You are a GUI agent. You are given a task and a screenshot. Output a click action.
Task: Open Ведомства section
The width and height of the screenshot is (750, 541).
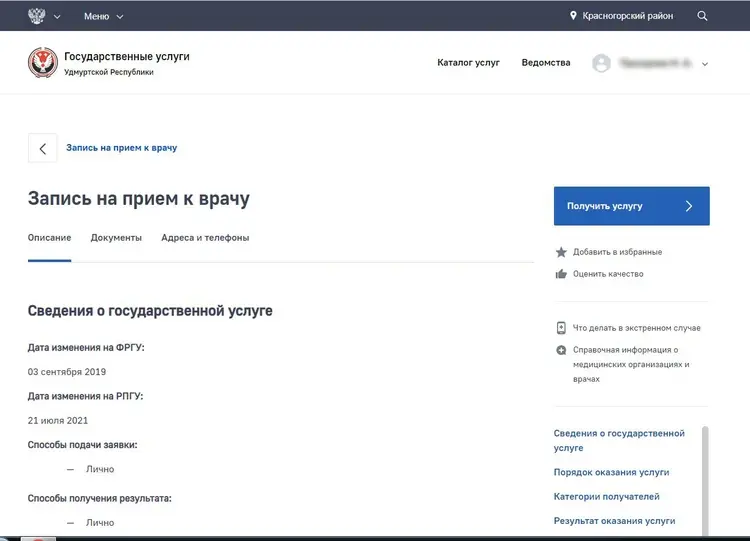click(546, 63)
